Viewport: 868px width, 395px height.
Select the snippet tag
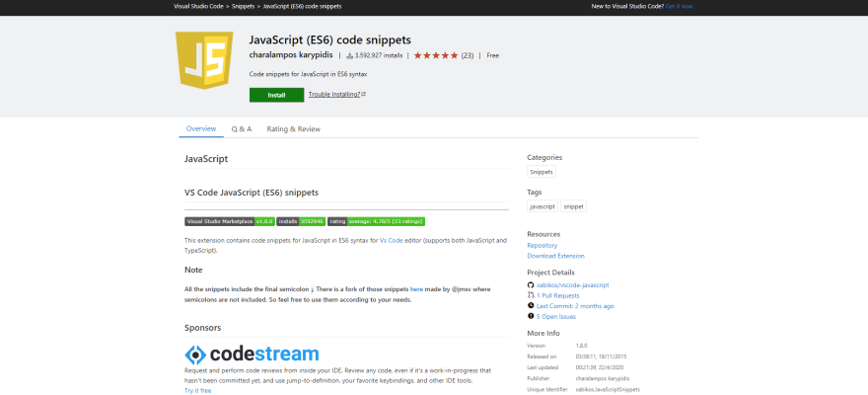(x=573, y=206)
